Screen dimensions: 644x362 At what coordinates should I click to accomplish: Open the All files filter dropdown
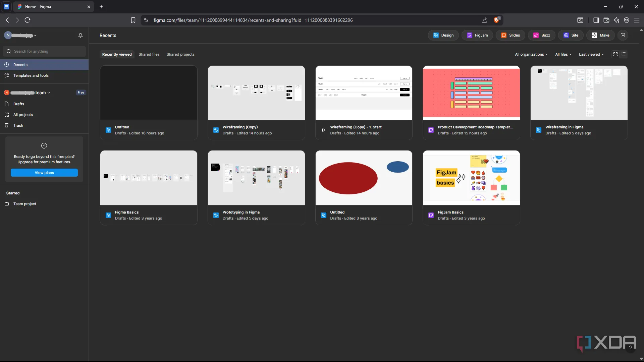click(563, 54)
